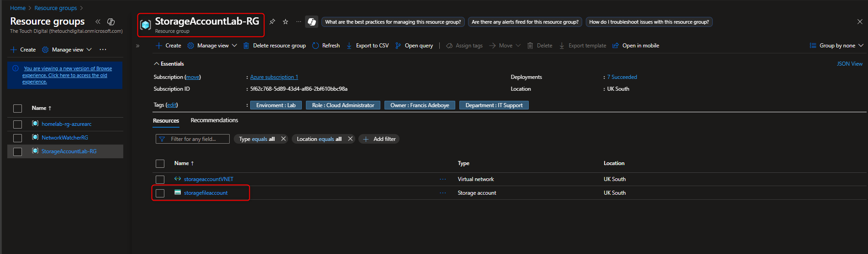Open more options ellipsis beside title

[299, 21]
